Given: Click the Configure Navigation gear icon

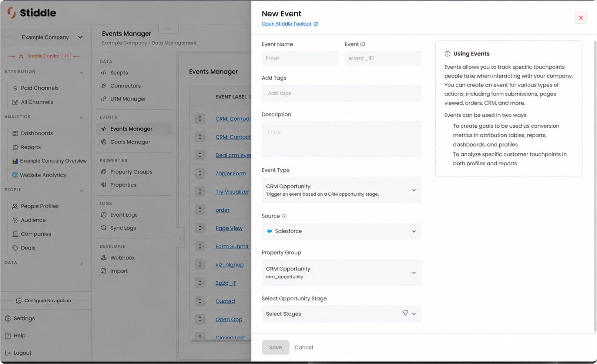Looking at the screenshot, I should click(18, 301).
